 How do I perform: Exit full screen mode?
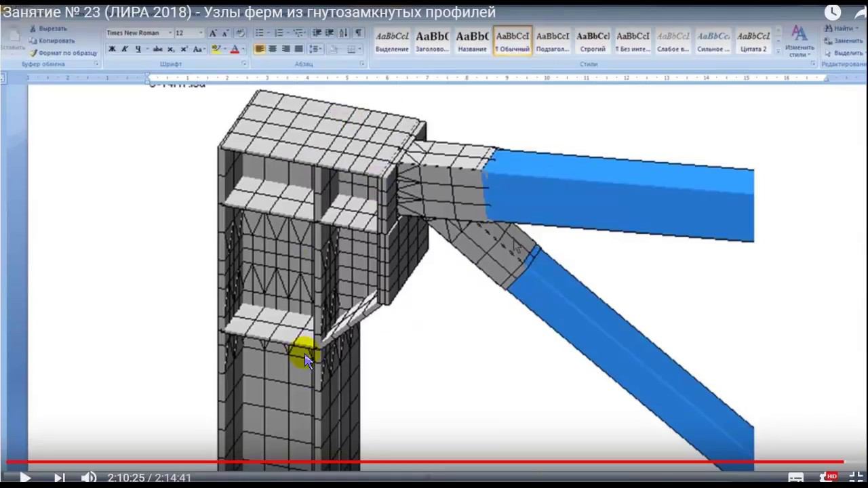(x=856, y=478)
